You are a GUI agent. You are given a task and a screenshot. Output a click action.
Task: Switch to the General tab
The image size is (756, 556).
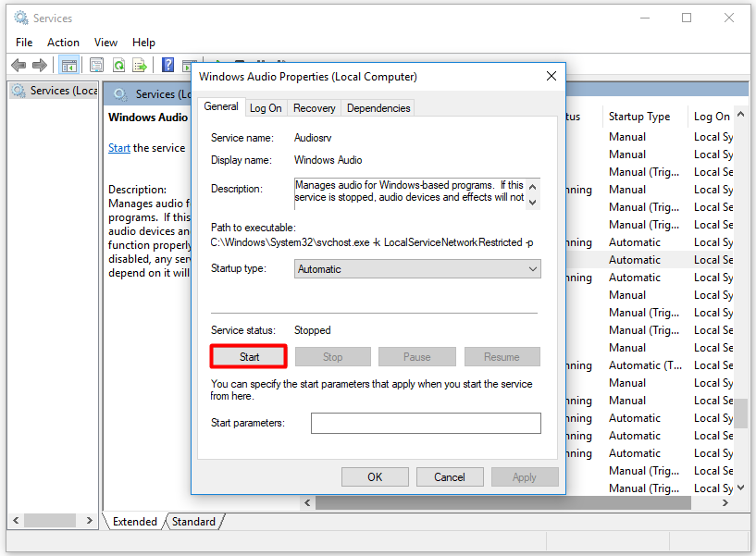pos(221,106)
